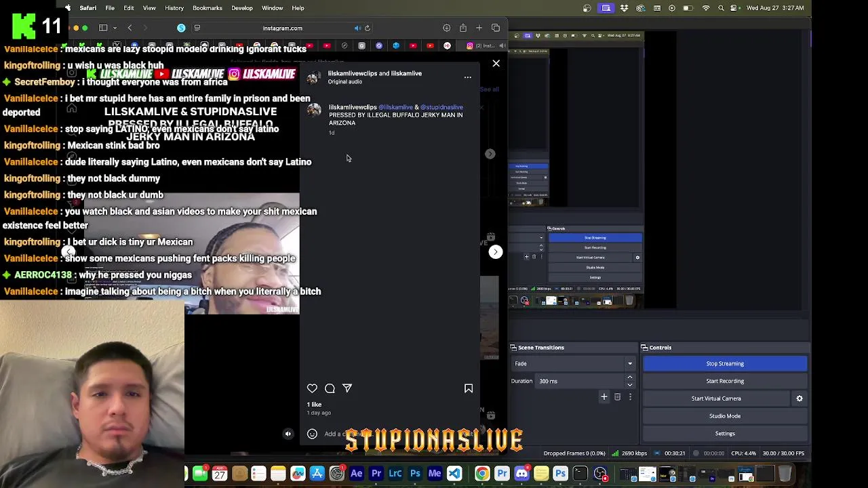Open Dropbox menu bar icon
The height and width of the screenshot is (488, 868).
pyautogui.click(x=623, y=8)
